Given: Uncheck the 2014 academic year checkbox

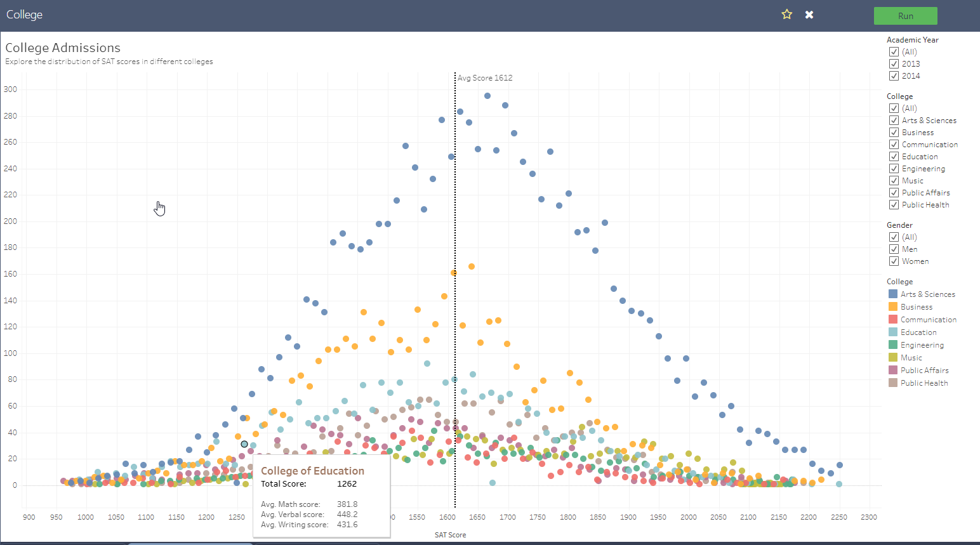Looking at the screenshot, I should tap(894, 76).
